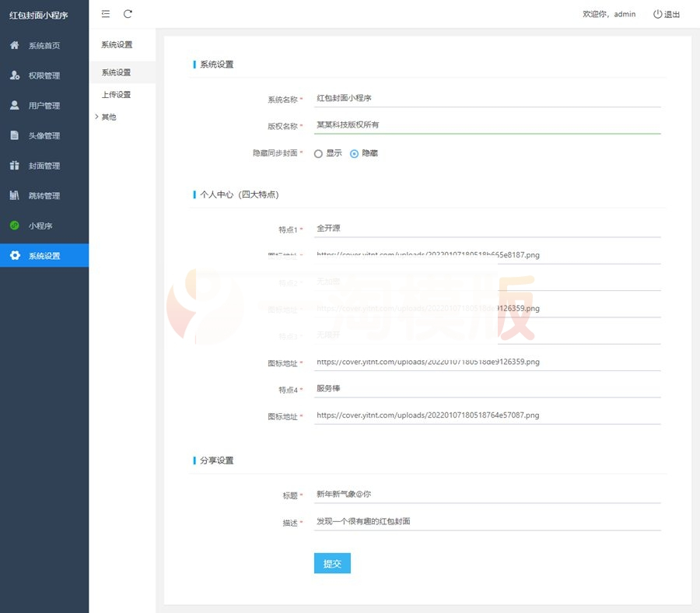700x613 pixels.
Task: Open 封面管理 from the sidebar
Action: [44, 165]
